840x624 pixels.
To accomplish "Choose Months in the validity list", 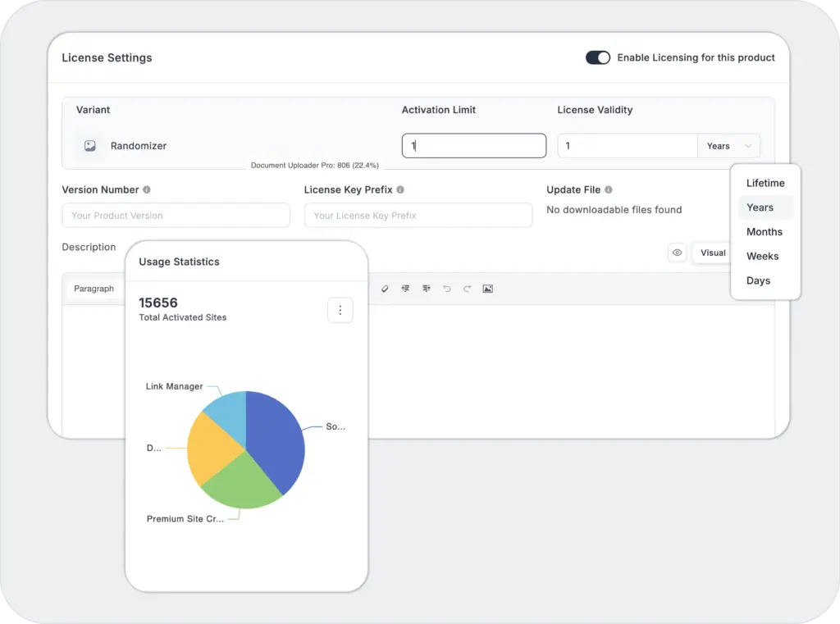I will [x=764, y=232].
